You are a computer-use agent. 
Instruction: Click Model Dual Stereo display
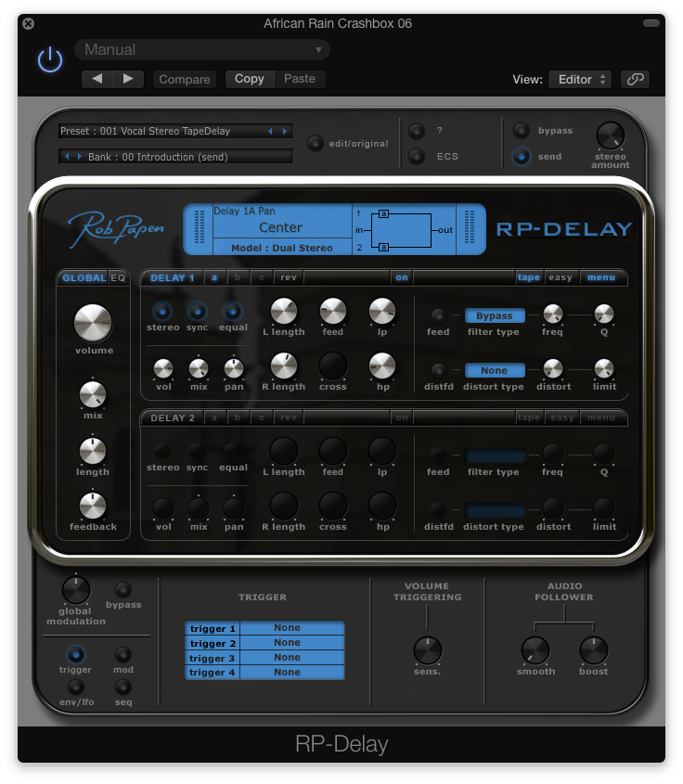click(x=282, y=248)
